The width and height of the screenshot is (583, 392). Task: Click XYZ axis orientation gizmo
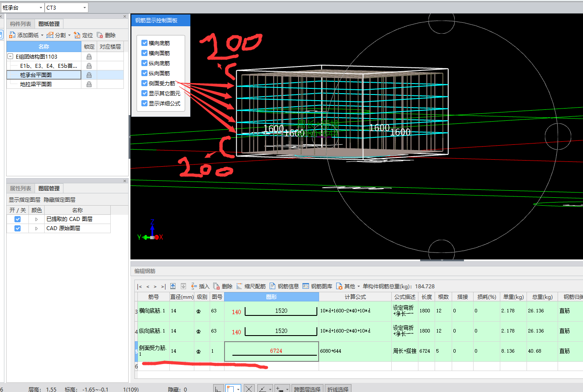tap(151, 231)
